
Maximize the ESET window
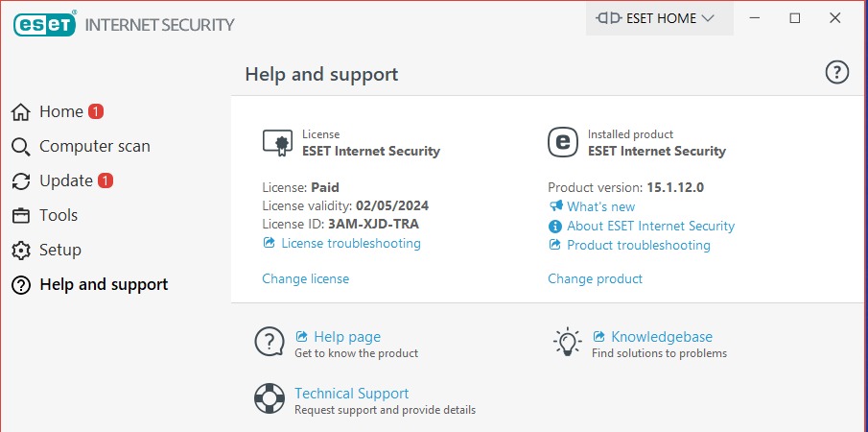pos(795,18)
